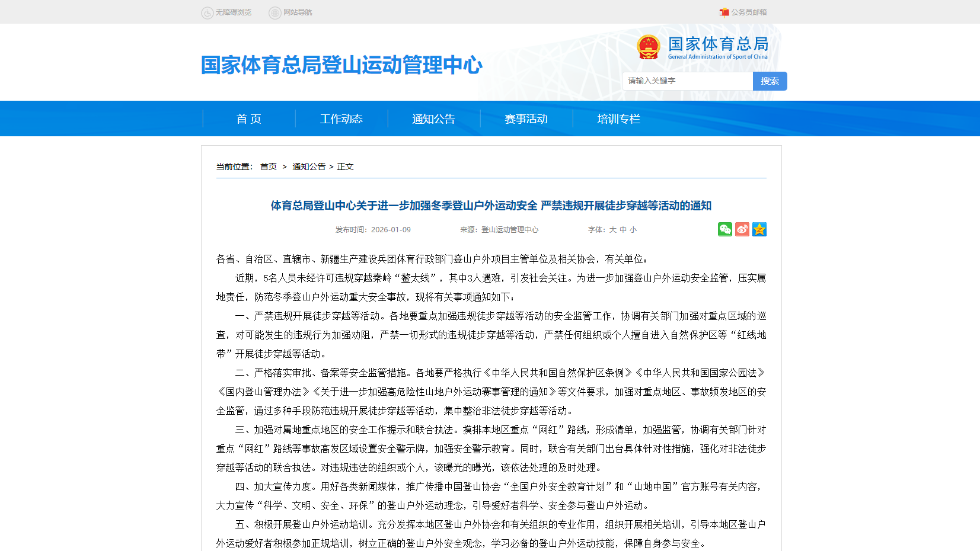Share article via WeChat icon
Viewport: 980px width, 551px height.
click(x=724, y=229)
